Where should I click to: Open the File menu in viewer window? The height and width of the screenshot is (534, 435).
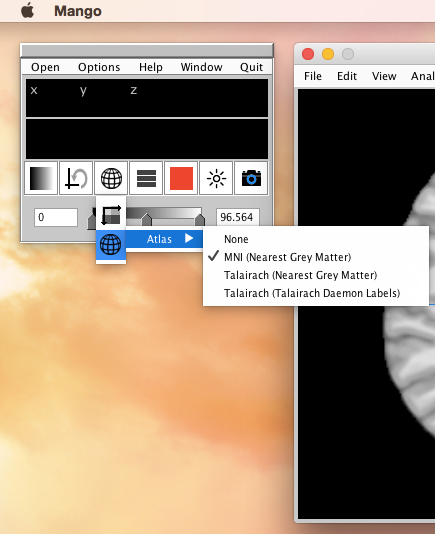(313, 76)
